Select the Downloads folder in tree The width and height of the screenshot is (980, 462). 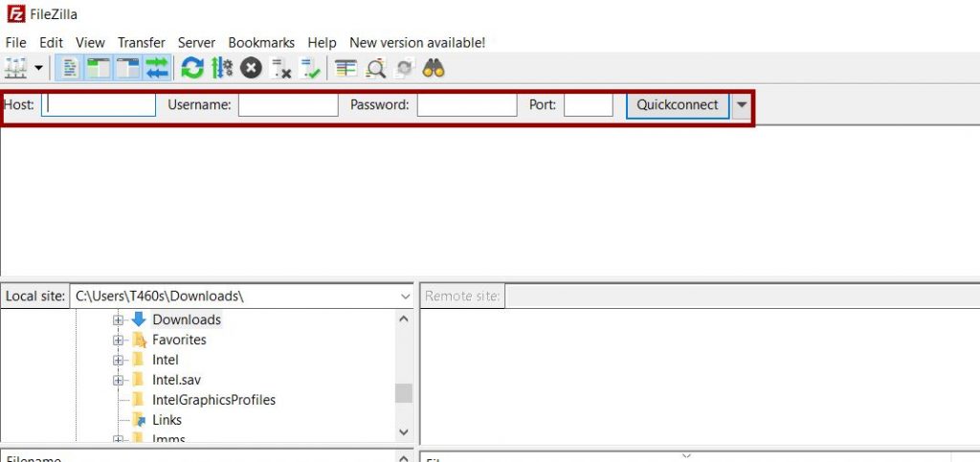pyautogui.click(x=187, y=319)
